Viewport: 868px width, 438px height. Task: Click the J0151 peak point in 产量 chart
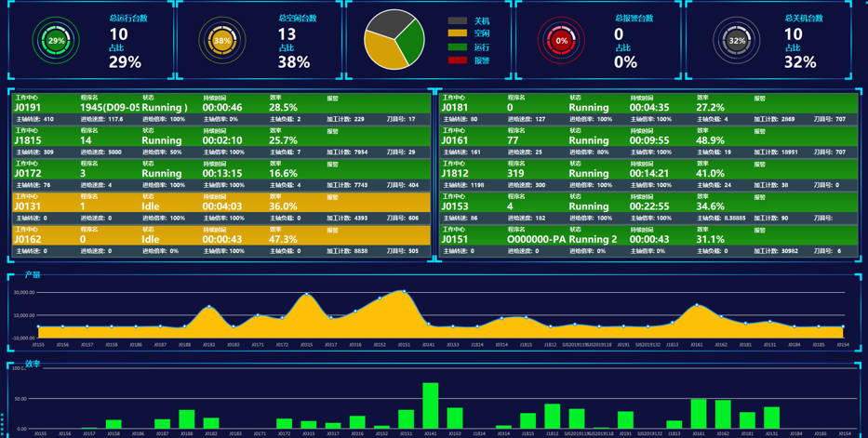point(405,291)
